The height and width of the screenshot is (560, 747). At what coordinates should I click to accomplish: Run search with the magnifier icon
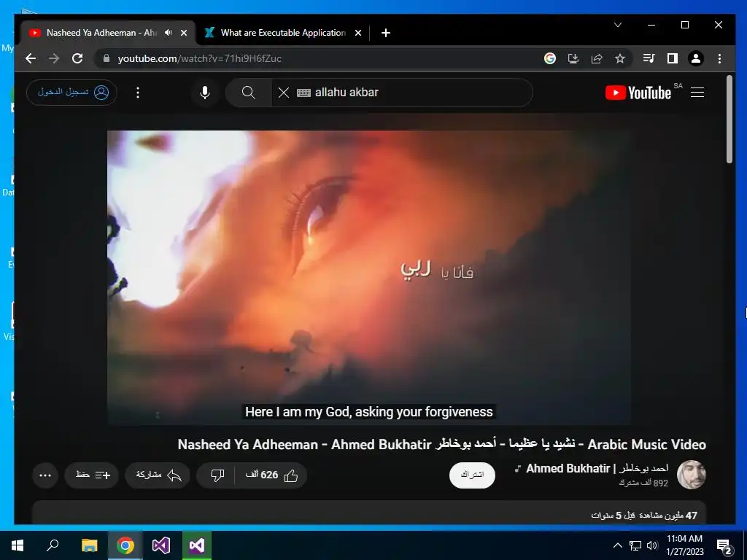[248, 93]
